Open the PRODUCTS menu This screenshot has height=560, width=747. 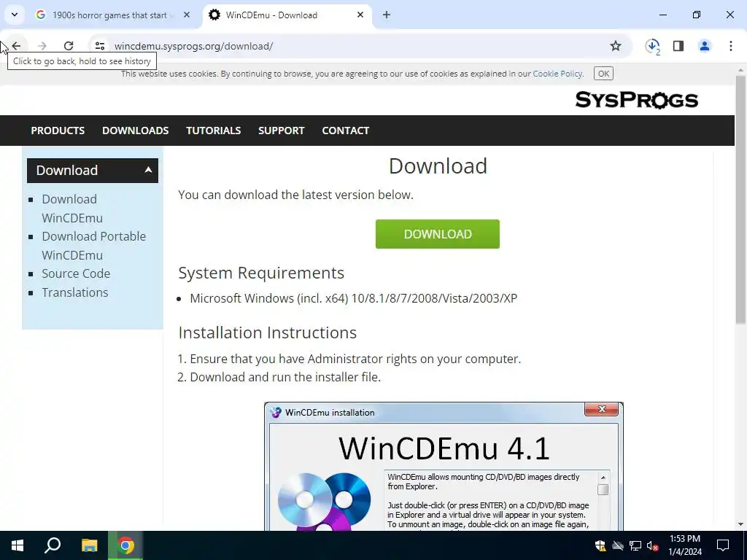[58, 131]
